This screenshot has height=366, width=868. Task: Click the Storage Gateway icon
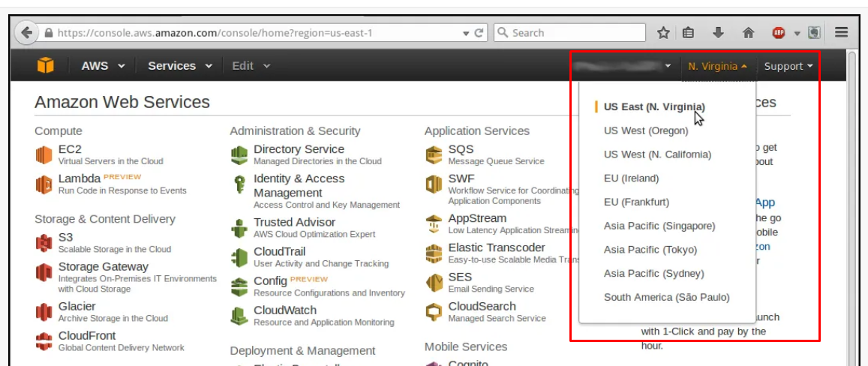pos(44,272)
